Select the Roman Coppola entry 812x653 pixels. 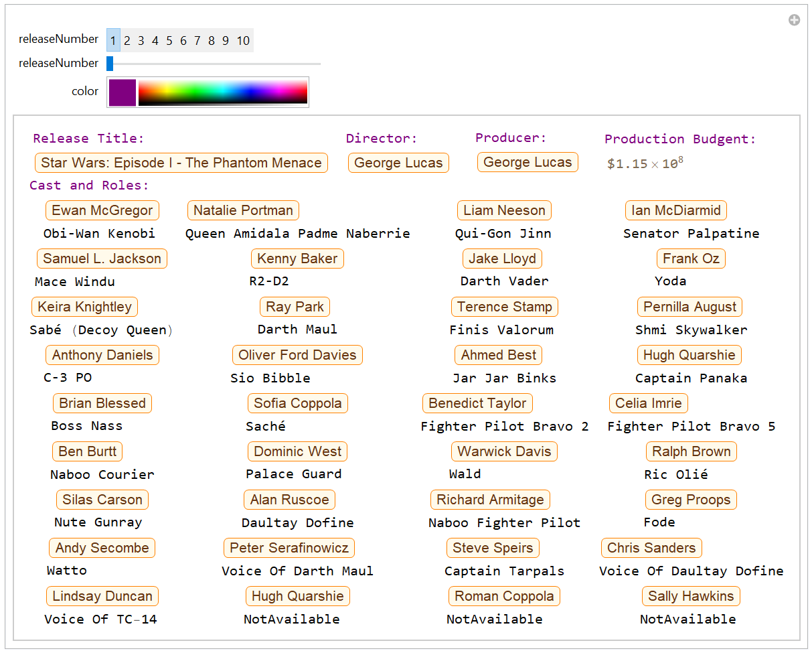[504, 596]
